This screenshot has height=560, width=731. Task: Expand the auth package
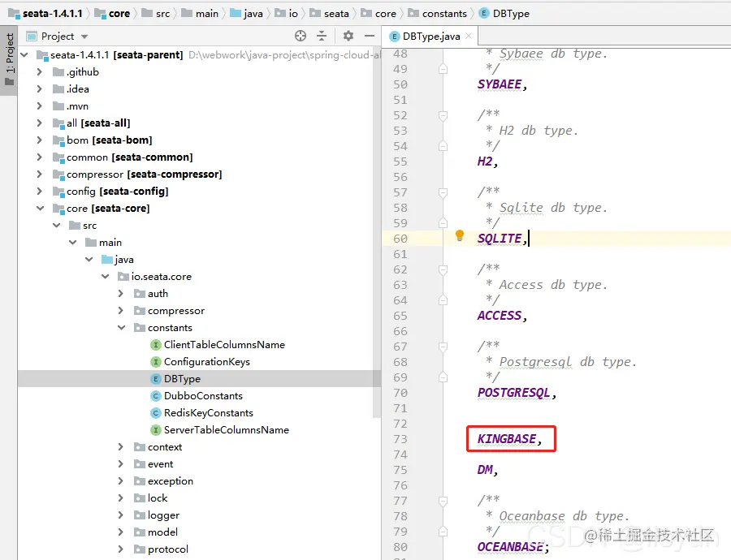pos(121,294)
